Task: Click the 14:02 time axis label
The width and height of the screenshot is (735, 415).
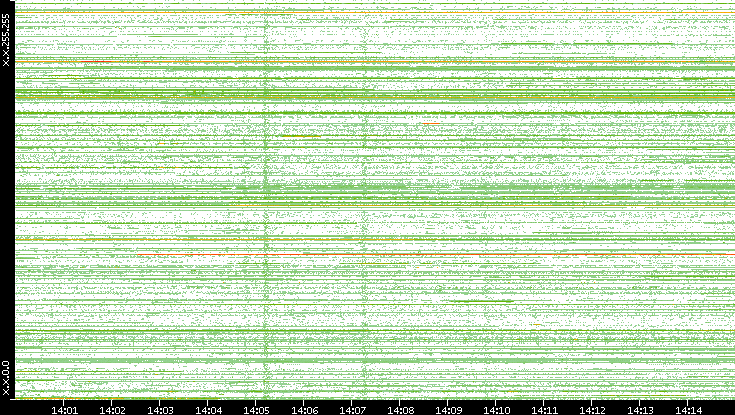Action: pyautogui.click(x=112, y=410)
